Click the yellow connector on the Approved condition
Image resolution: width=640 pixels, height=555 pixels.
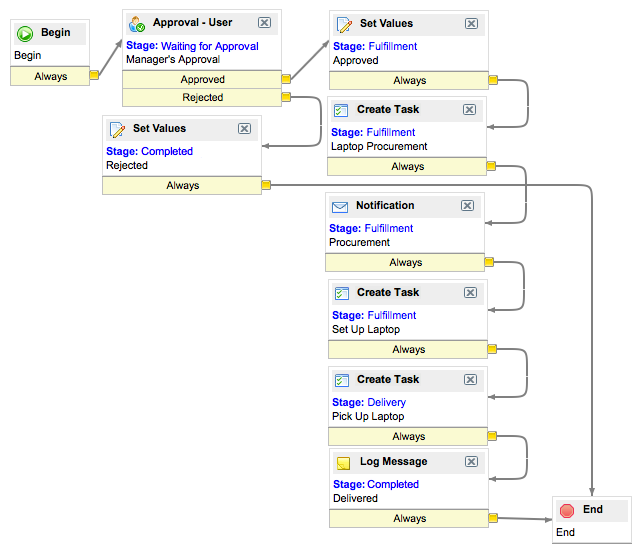tap(286, 78)
